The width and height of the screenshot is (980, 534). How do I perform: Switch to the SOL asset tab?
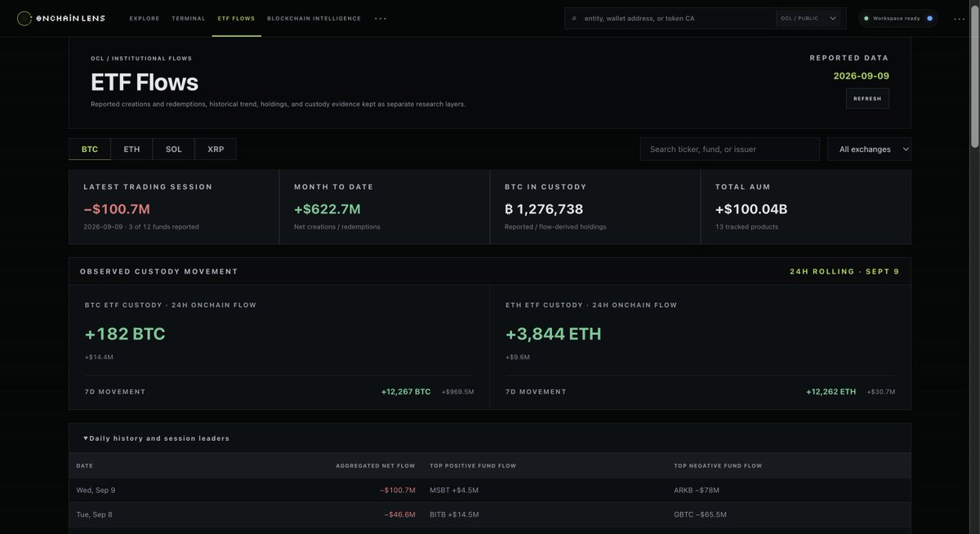pos(173,149)
